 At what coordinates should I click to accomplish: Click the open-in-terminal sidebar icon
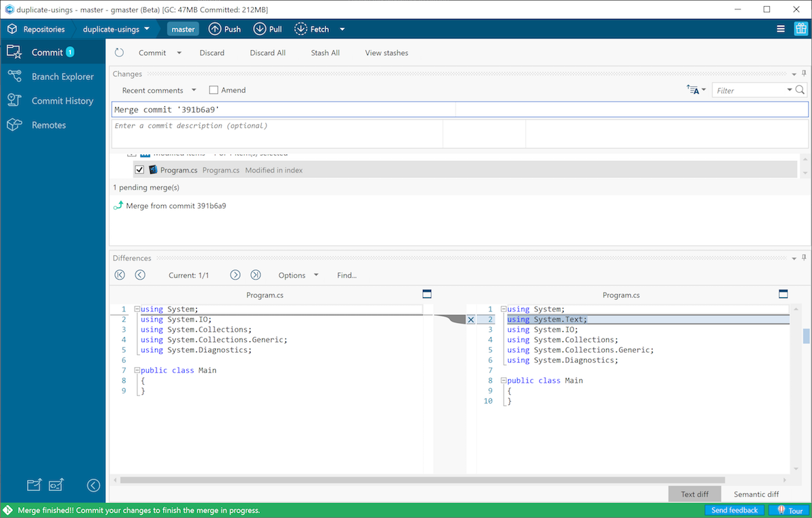pos(56,485)
